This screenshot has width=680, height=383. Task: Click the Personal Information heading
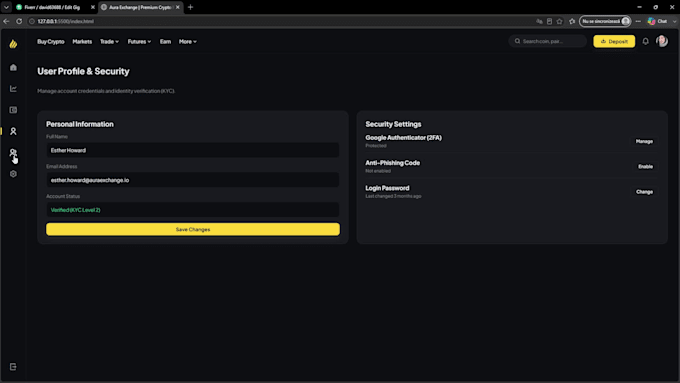pyautogui.click(x=80, y=124)
